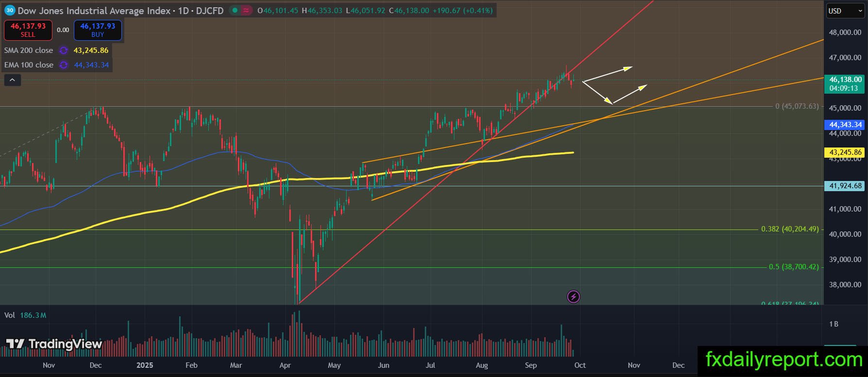Select the Vol indicator label

click(x=10, y=315)
